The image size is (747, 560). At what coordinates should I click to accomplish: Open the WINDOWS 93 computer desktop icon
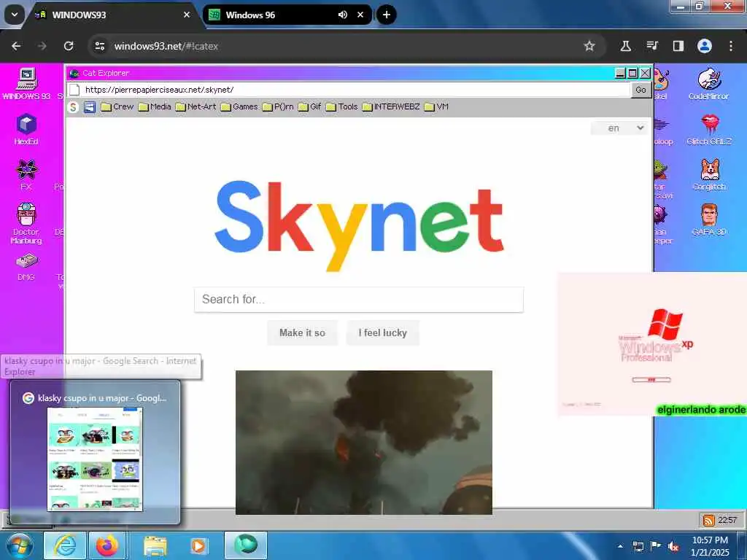(x=26, y=84)
